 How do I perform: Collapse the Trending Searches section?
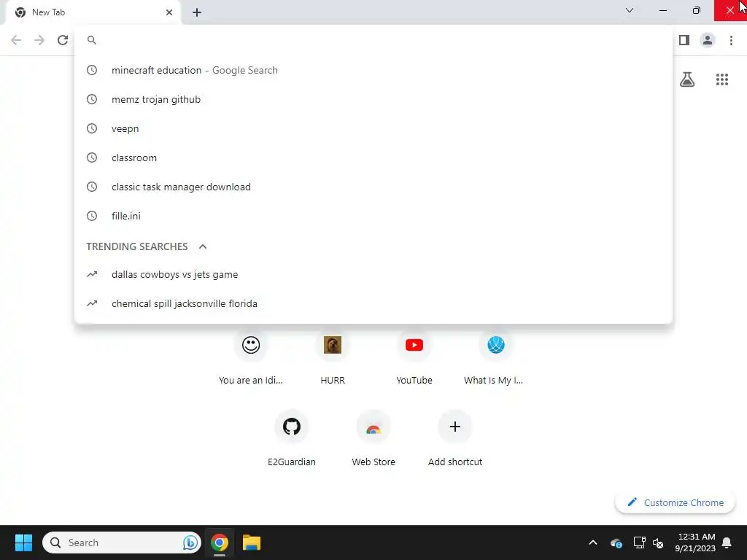point(203,246)
